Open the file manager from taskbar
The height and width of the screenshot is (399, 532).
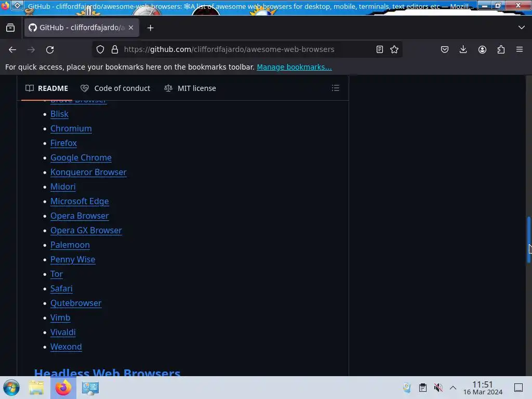point(36,388)
